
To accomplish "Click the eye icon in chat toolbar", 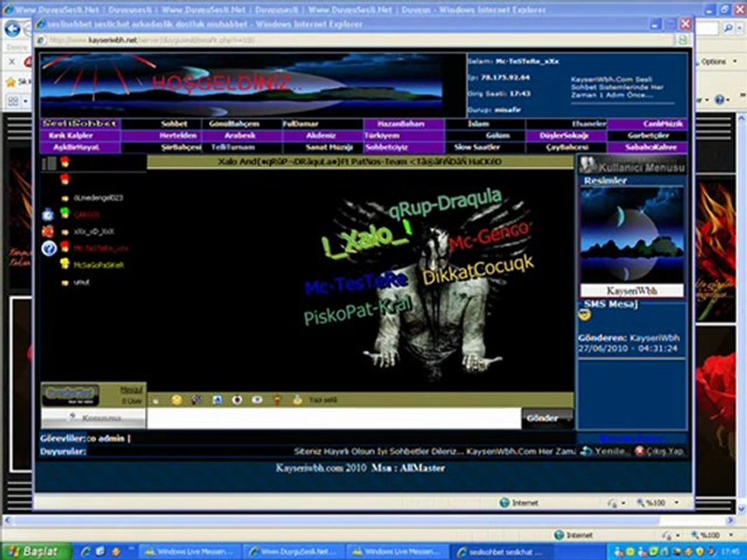I will 258,400.
